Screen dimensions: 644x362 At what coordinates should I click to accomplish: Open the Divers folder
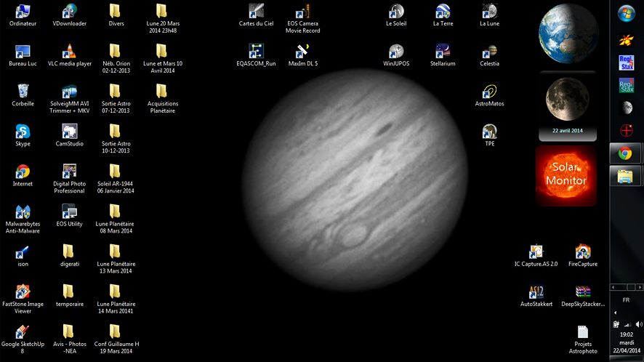116,15
